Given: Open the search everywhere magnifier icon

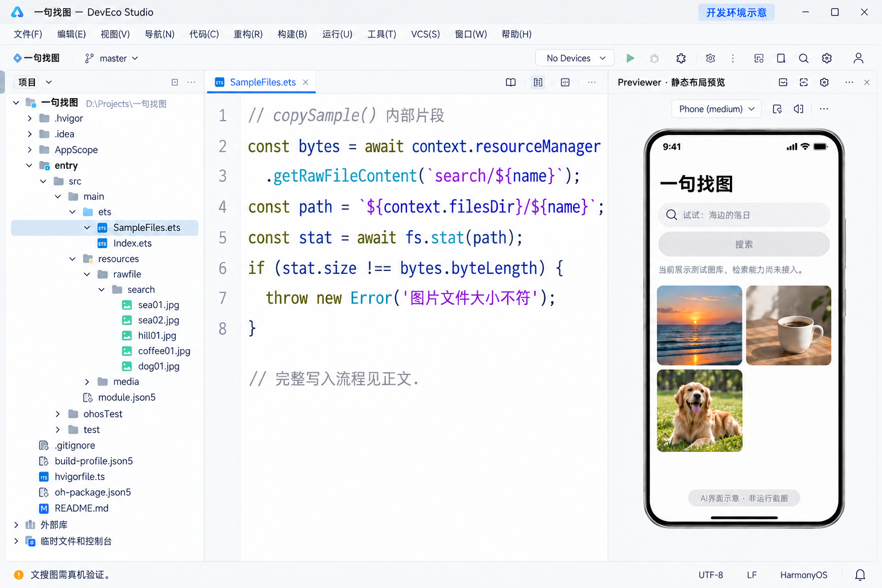Looking at the screenshot, I should tap(803, 58).
